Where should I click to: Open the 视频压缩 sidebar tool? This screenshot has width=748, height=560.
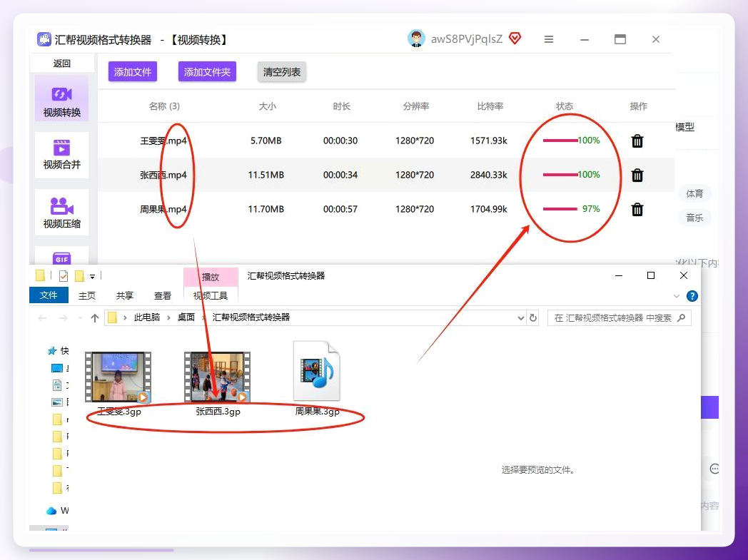point(61,212)
